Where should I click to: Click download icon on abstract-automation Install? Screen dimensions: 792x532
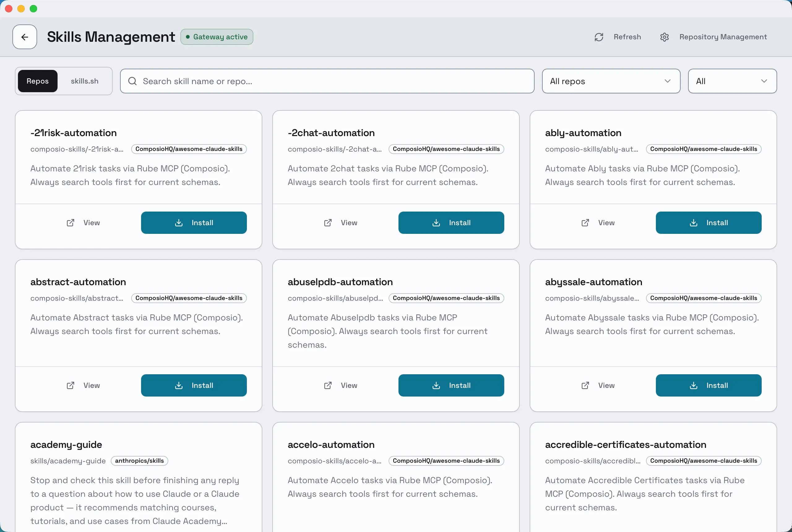pyautogui.click(x=179, y=385)
